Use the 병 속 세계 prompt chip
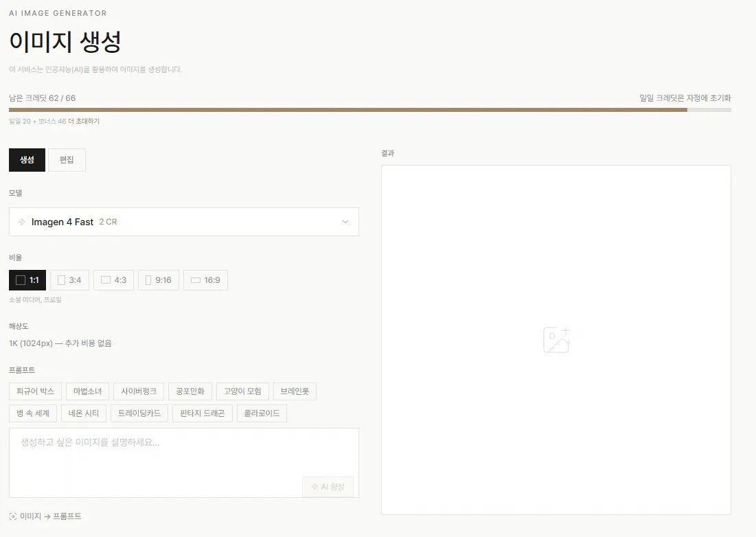The image size is (756, 537). pyautogui.click(x=33, y=413)
